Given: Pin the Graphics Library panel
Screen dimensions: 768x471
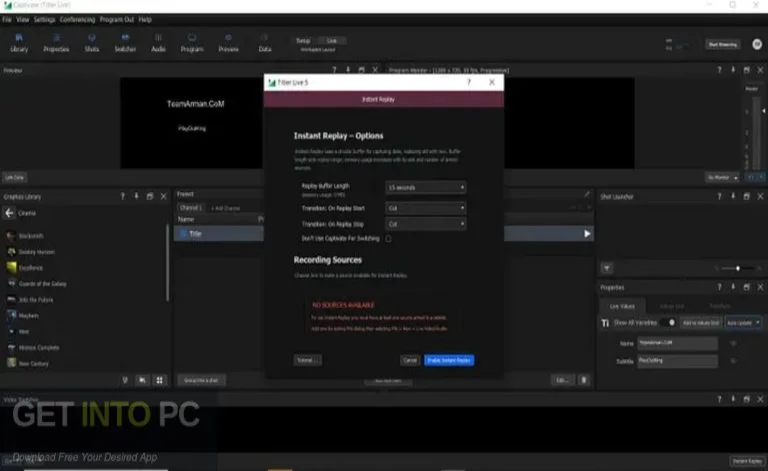Looking at the screenshot, I should (136, 196).
